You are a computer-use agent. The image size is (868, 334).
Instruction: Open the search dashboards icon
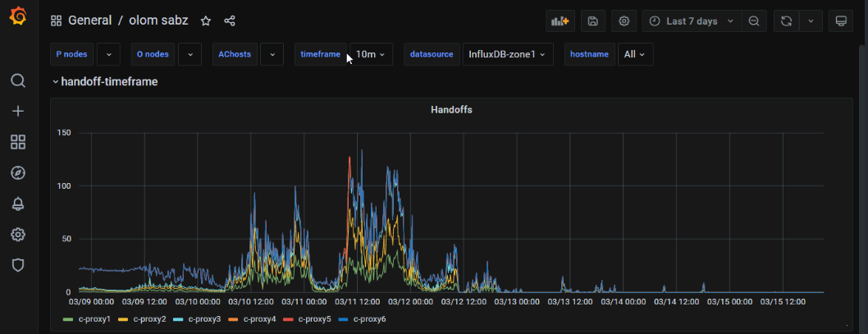(18, 80)
